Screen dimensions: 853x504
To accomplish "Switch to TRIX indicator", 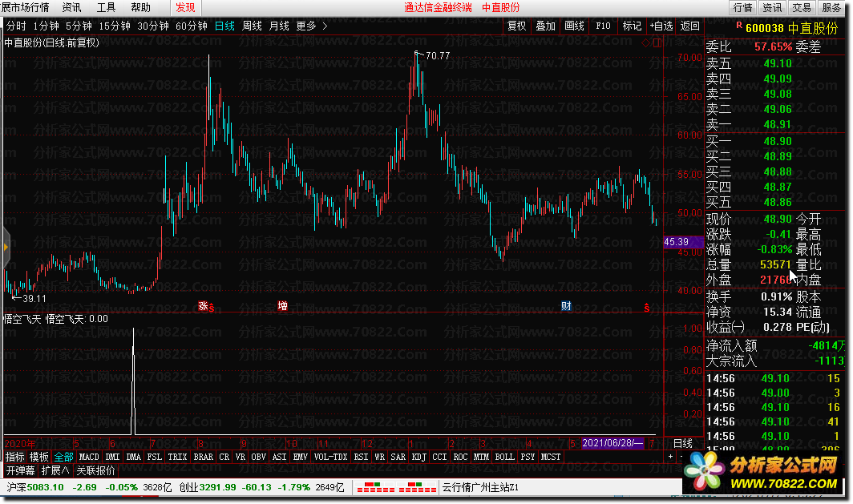I will click(177, 457).
